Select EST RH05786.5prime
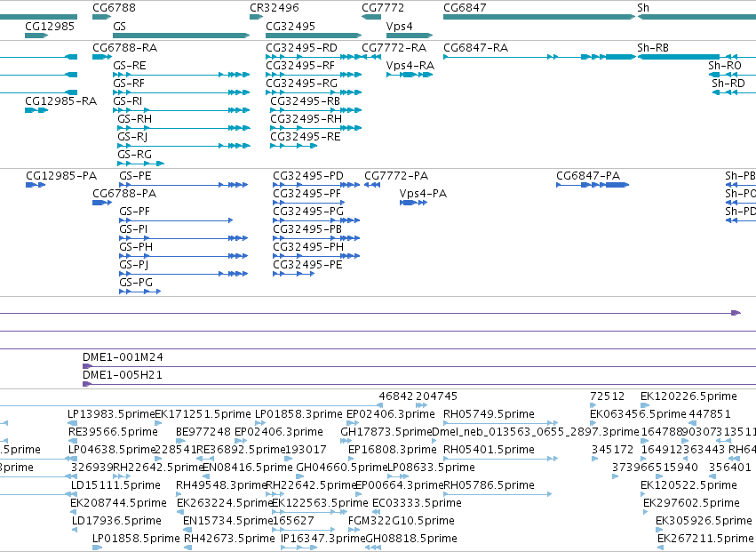This screenshot has width=756, height=552. tap(489, 485)
